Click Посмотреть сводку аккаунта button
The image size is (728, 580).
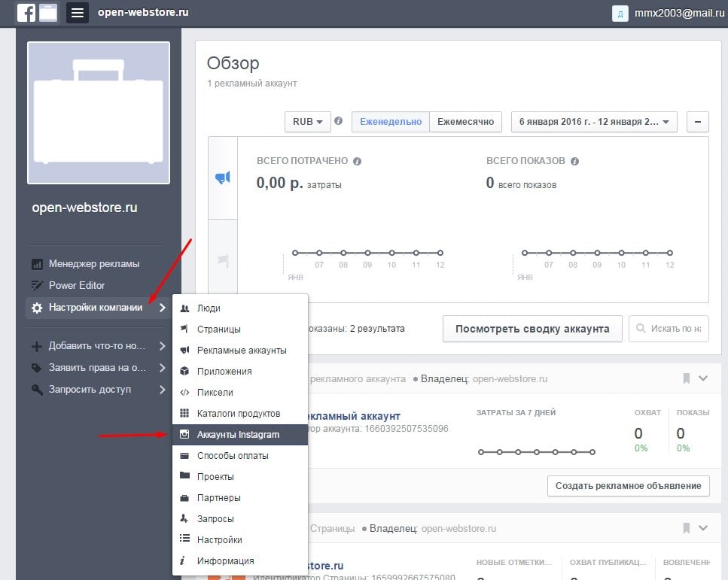coord(532,329)
